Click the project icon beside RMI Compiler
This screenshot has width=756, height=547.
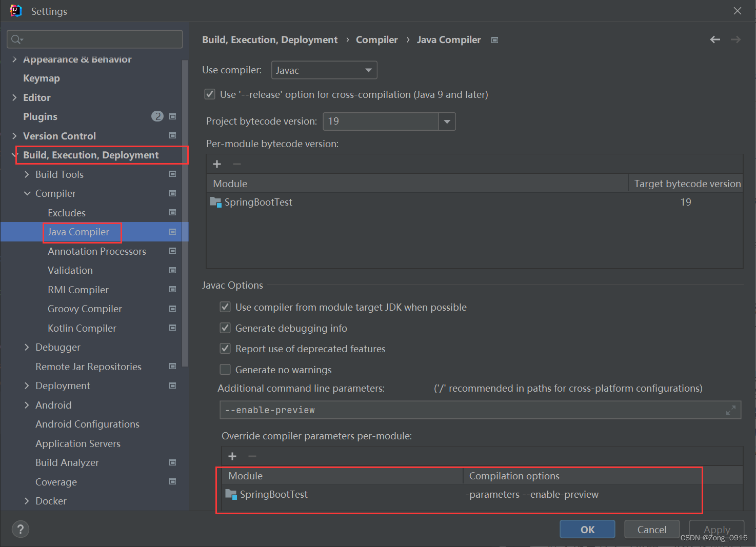(173, 289)
